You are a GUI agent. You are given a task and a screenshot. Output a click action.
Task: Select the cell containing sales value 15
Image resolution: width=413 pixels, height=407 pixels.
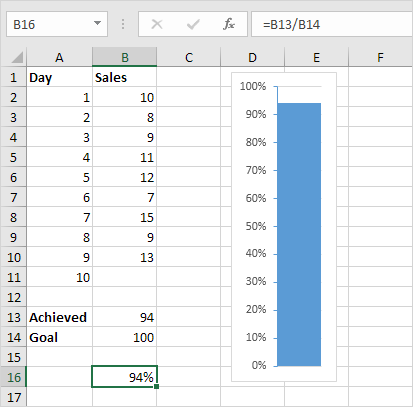[x=124, y=217]
